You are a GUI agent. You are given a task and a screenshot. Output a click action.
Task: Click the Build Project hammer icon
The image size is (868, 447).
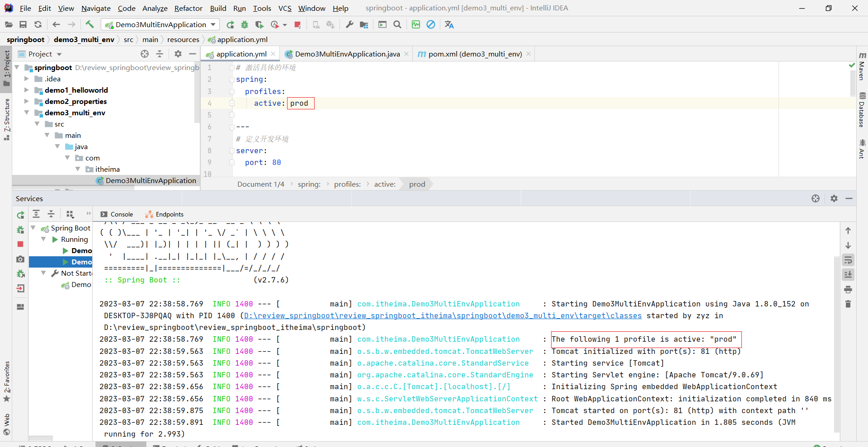[90, 24]
